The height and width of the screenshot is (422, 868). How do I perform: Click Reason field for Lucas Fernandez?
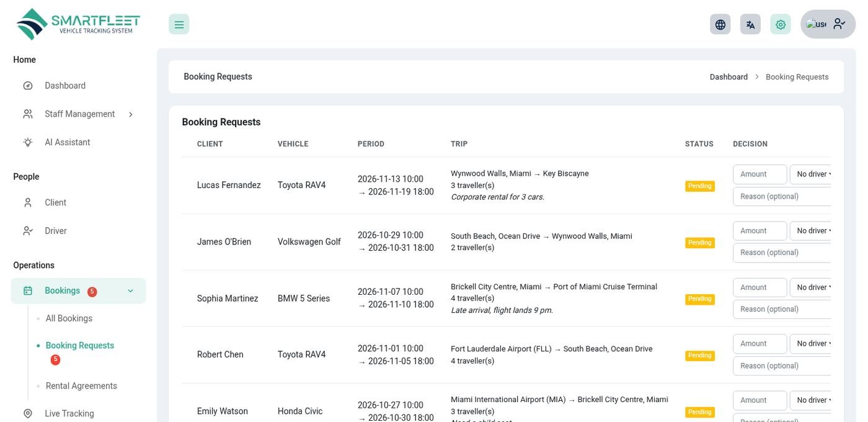[x=782, y=197]
